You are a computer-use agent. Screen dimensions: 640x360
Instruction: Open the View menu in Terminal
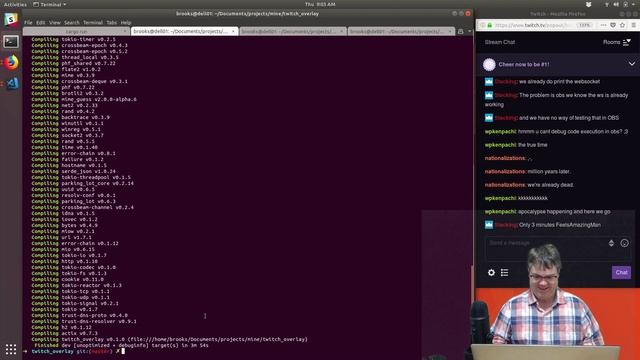[55, 22]
